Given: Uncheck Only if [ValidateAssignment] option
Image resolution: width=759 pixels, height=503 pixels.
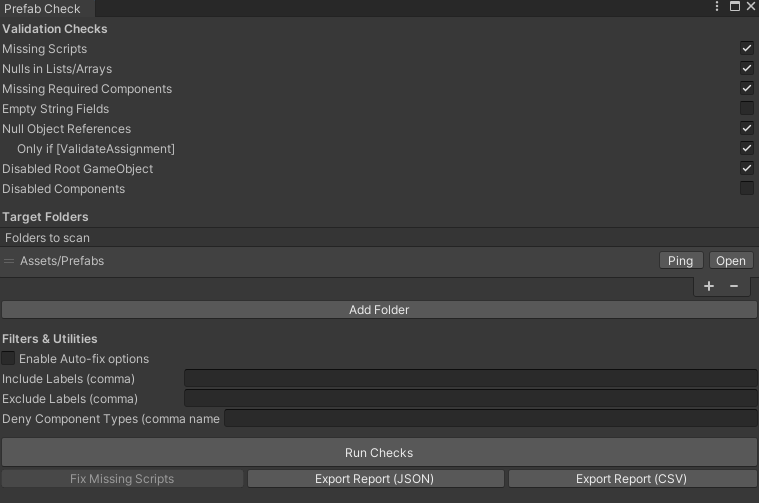Looking at the screenshot, I should click(x=747, y=148).
